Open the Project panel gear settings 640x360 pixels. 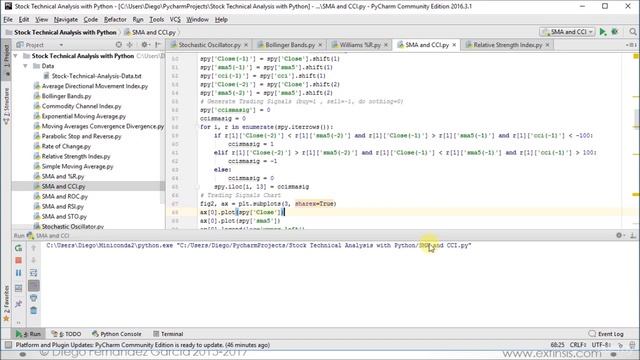pos(144,45)
